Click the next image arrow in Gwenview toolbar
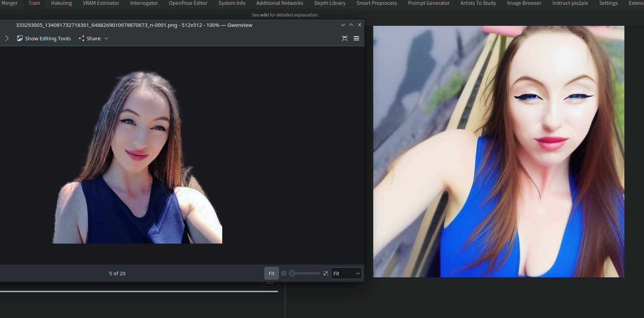This screenshot has width=644, height=318. click(x=7, y=38)
